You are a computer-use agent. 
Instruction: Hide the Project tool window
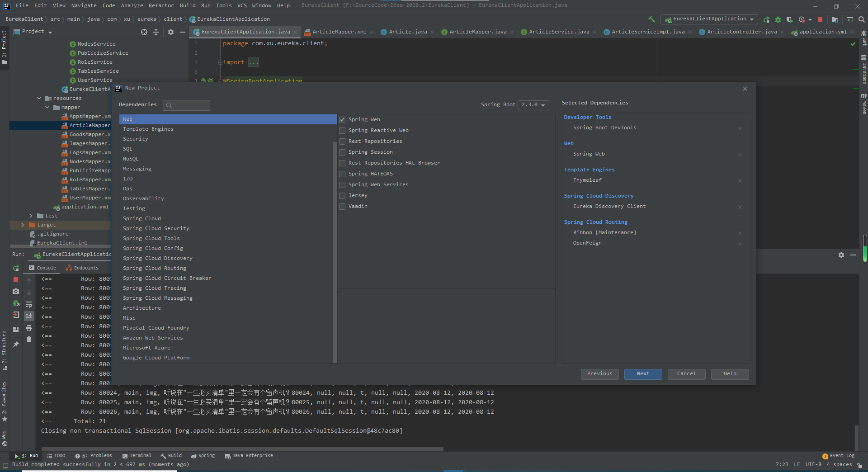[183, 32]
